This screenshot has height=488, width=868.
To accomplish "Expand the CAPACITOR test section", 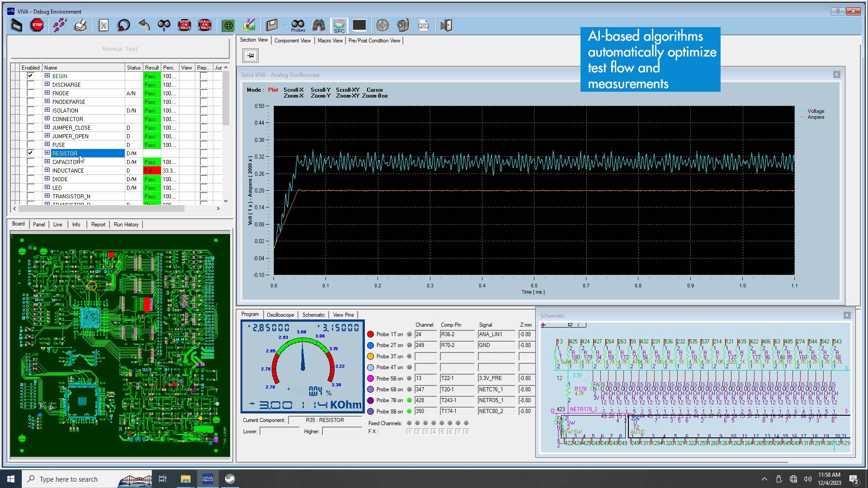I will tap(47, 162).
